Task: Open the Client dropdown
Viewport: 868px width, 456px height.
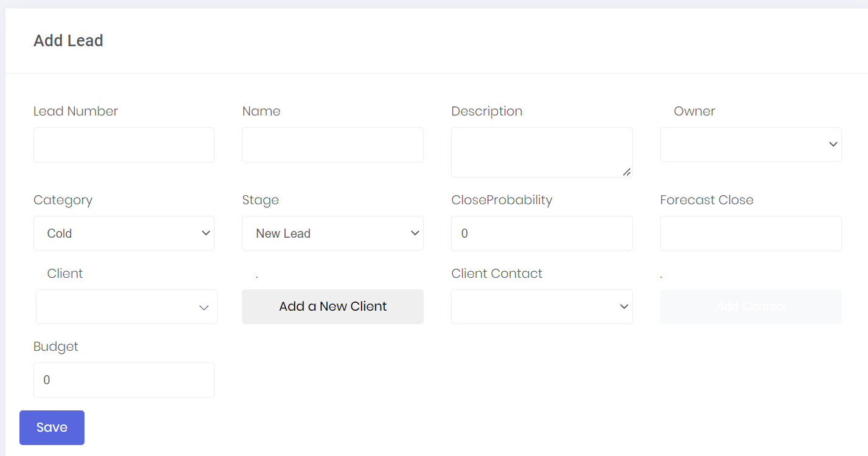Action: click(126, 306)
